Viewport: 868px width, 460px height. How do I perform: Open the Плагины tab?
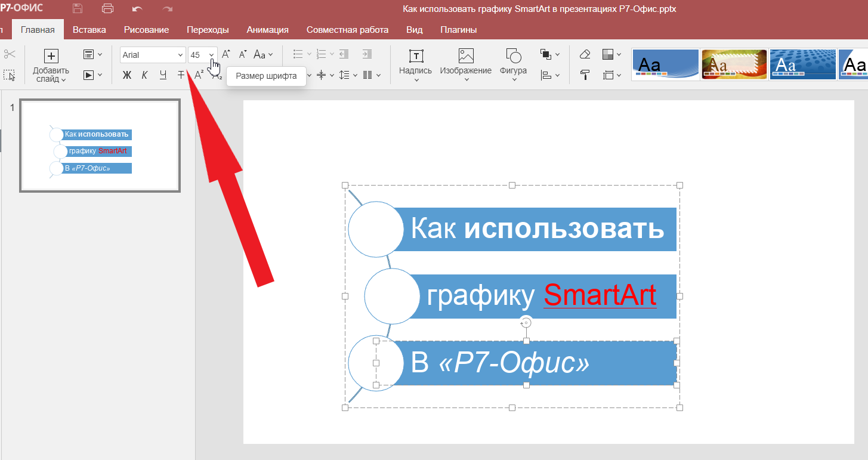pos(458,30)
